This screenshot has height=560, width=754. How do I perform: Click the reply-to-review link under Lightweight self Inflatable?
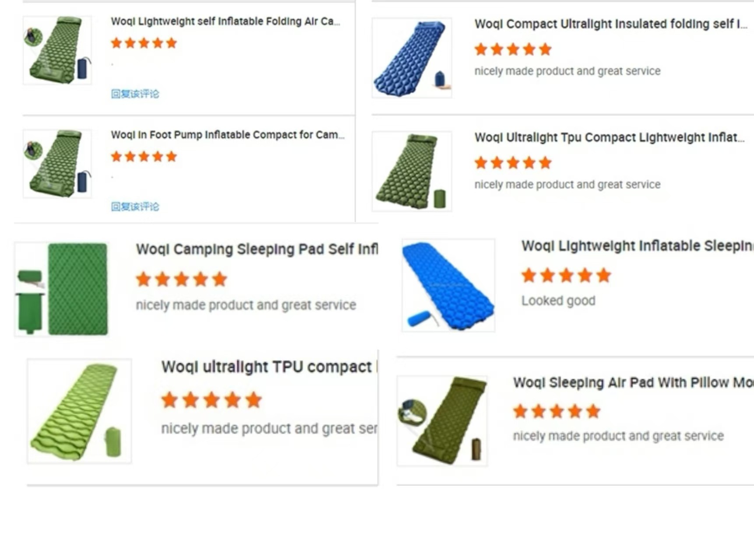tap(135, 94)
